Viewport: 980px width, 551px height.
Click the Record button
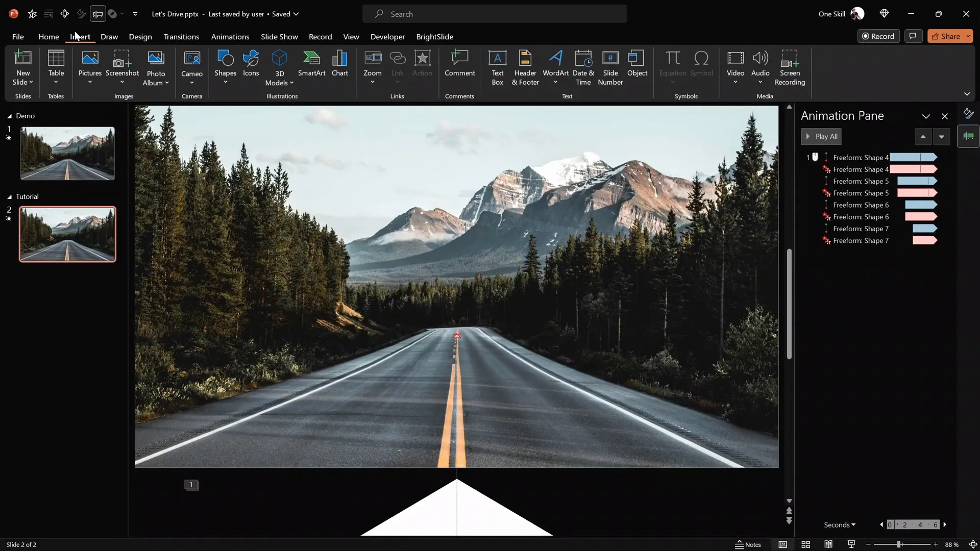coord(878,36)
